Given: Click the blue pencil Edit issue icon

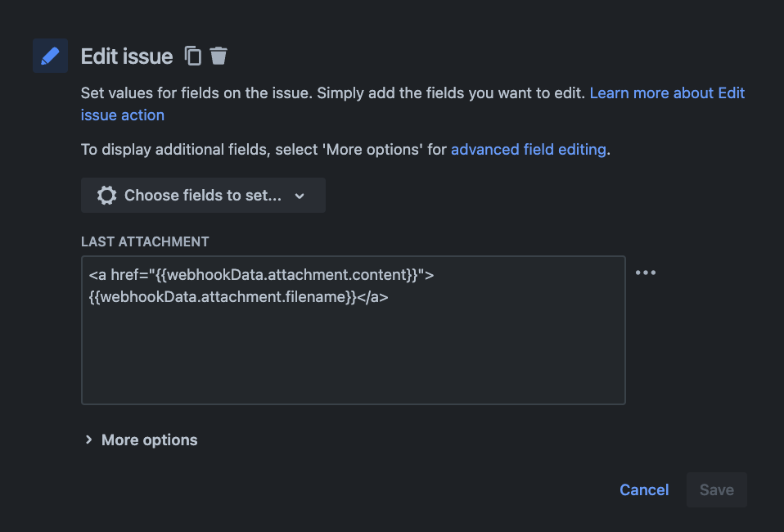Looking at the screenshot, I should click(50, 56).
